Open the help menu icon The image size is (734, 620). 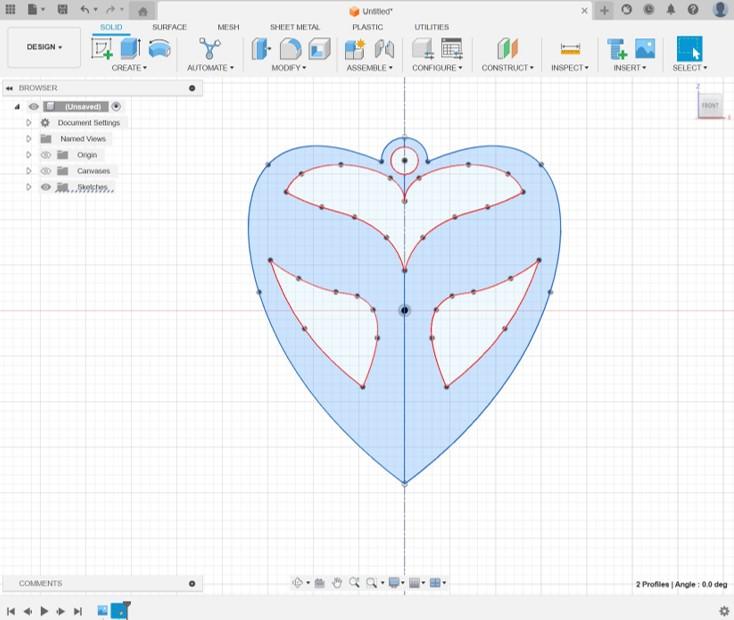point(693,9)
